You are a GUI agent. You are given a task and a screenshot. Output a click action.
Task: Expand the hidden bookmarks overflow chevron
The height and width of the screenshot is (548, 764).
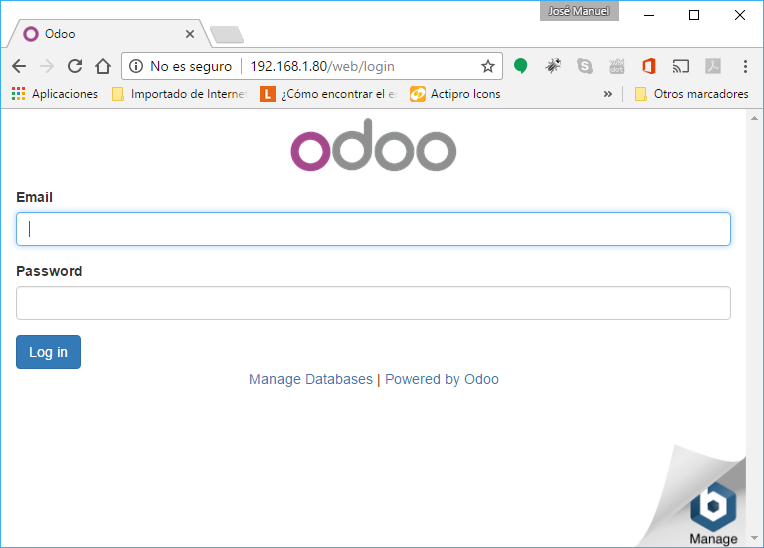point(607,94)
